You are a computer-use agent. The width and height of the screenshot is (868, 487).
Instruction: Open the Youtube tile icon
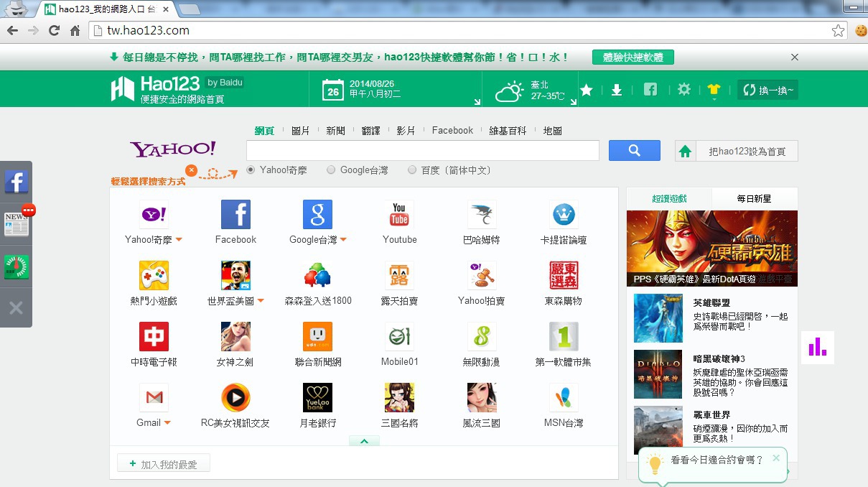pyautogui.click(x=399, y=214)
